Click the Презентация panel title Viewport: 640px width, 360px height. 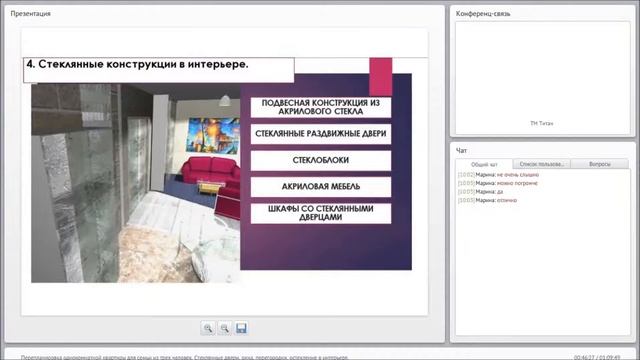pos(31,13)
